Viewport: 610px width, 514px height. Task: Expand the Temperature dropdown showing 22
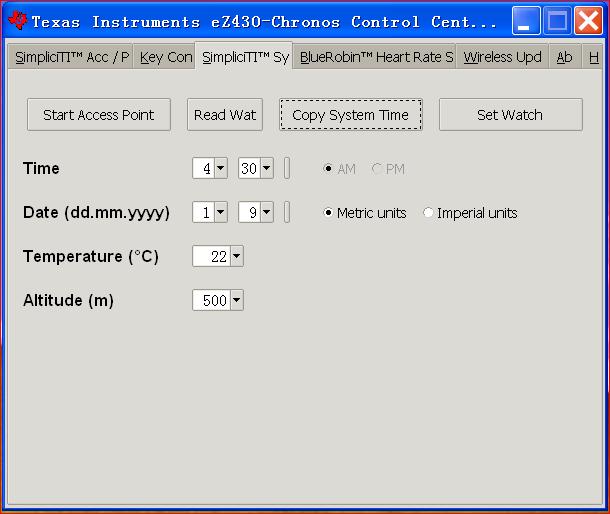tap(237, 256)
